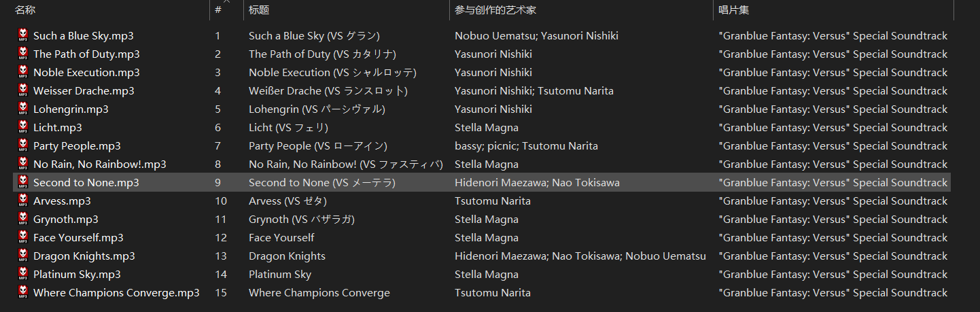The width and height of the screenshot is (980, 312).
Task: Sort by 参与创作的艺术家 column header
Action: (581, 10)
